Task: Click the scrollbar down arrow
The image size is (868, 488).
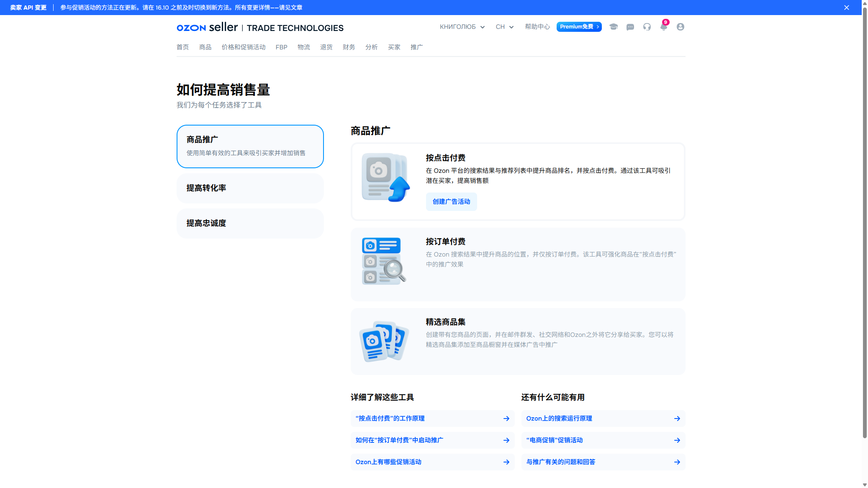Action: (x=865, y=485)
